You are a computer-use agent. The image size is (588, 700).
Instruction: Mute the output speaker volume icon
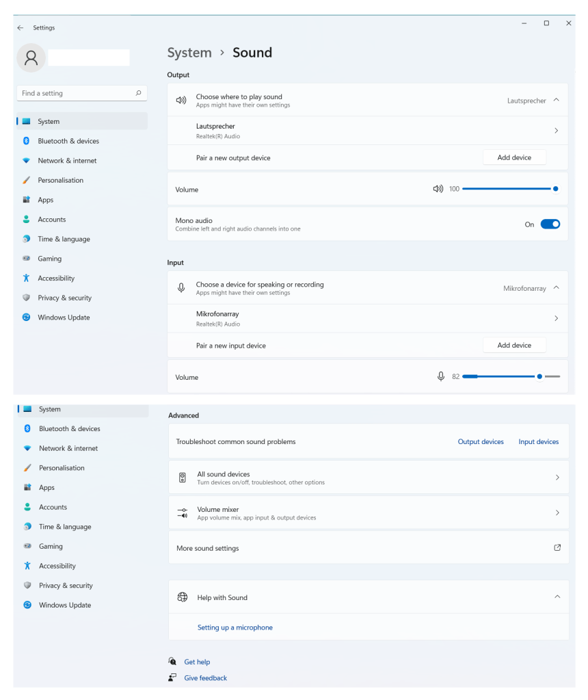click(x=438, y=189)
